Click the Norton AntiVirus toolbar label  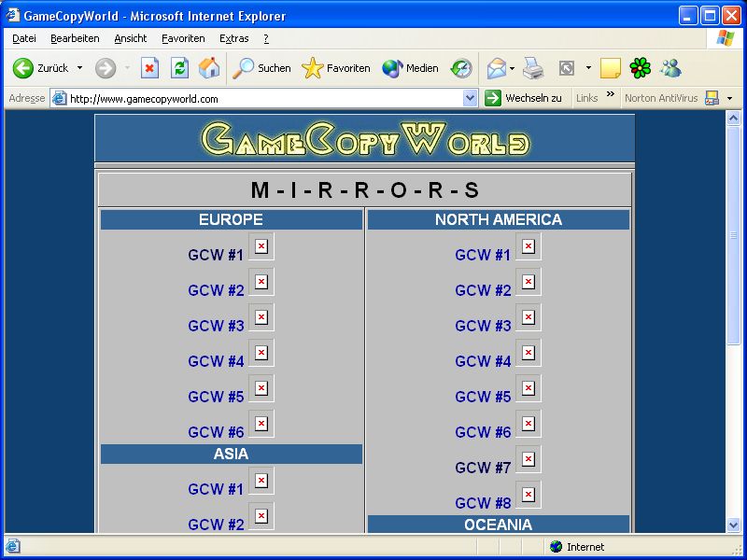[661, 98]
